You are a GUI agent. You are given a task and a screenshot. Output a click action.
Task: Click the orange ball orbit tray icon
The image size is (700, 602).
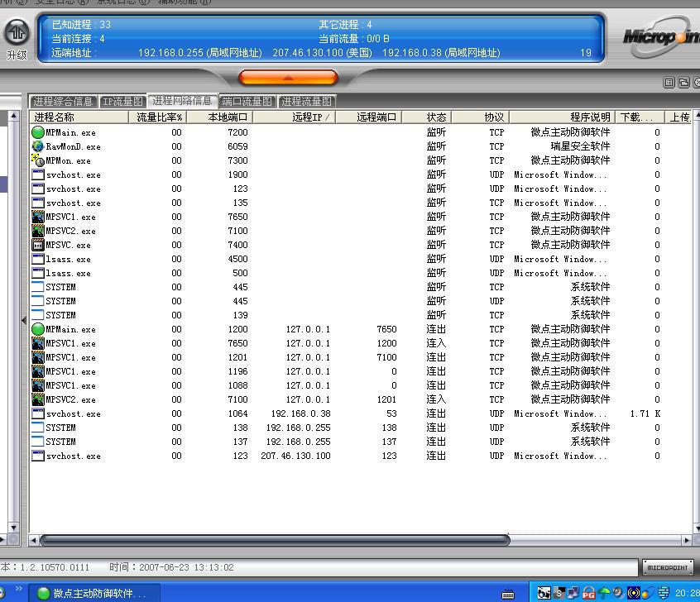pos(648,593)
